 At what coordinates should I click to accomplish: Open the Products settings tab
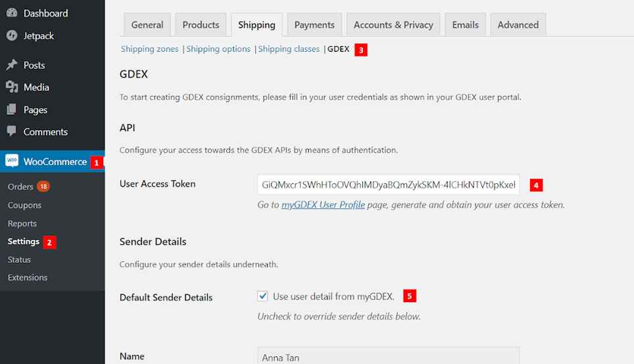(201, 25)
